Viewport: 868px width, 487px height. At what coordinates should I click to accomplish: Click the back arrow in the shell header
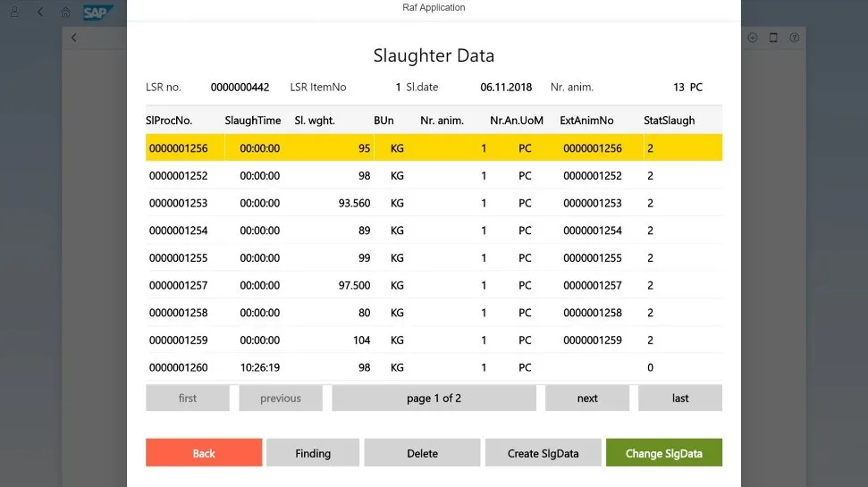point(40,13)
